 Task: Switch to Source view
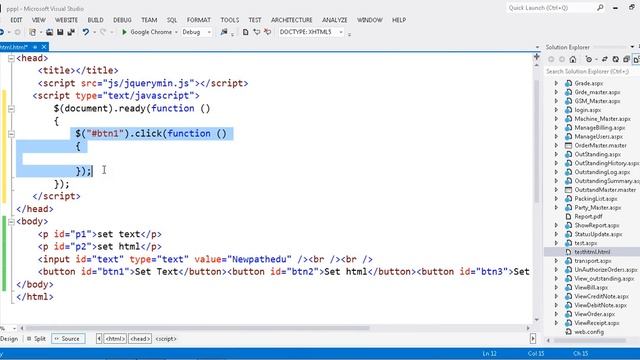[x=68, y=339]
